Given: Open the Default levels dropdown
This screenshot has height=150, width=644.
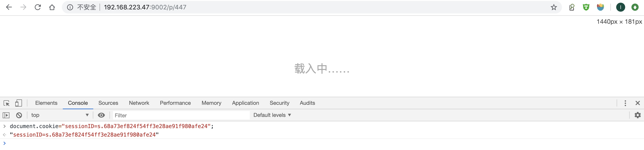Looking at the screenshot, I should [272, 115].
